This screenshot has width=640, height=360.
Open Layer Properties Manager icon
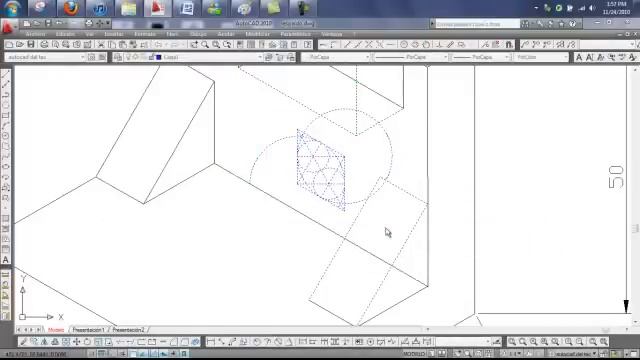coord(118,57)
